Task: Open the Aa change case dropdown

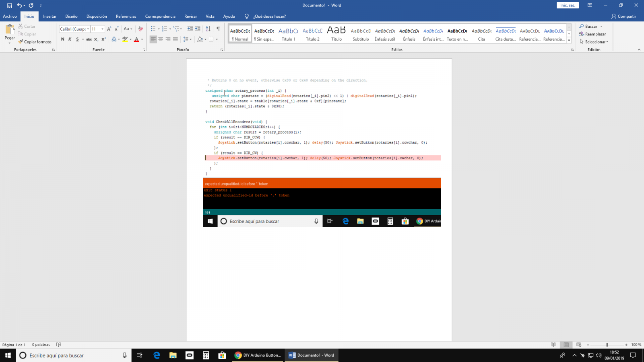Action: pyautogui.click(x=128, y=29)
